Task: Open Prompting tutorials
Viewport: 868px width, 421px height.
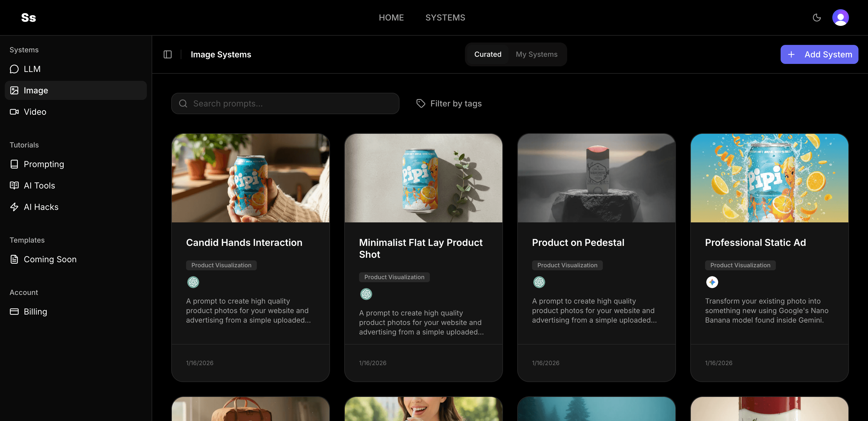Action: (x=43, y=164)
